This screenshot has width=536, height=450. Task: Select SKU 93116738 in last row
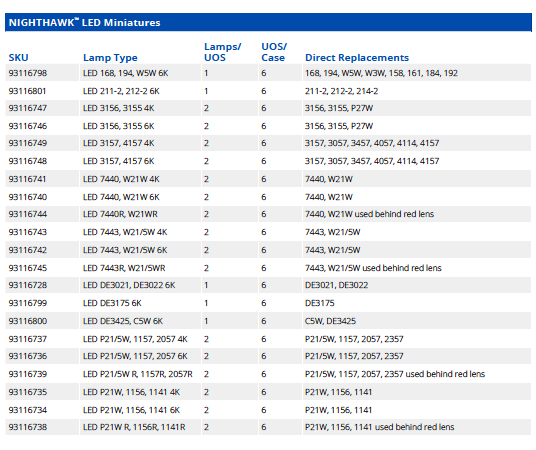28,427
